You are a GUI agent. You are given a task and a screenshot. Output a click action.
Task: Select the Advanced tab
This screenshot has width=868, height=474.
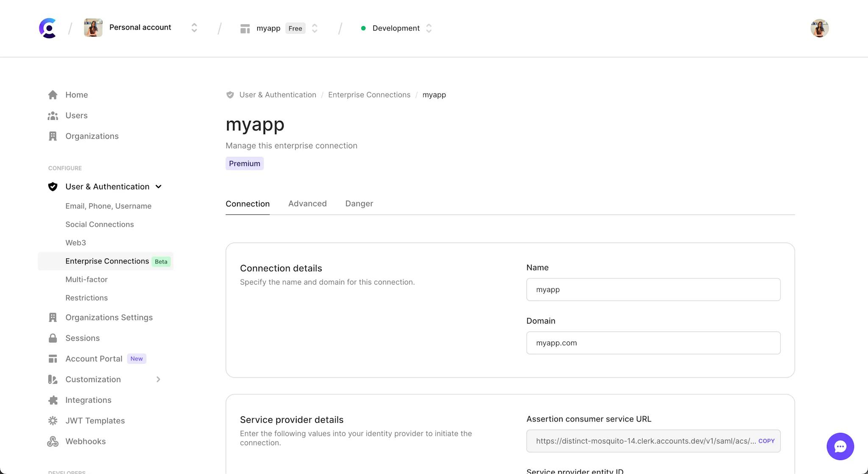(x=308, y=203)
